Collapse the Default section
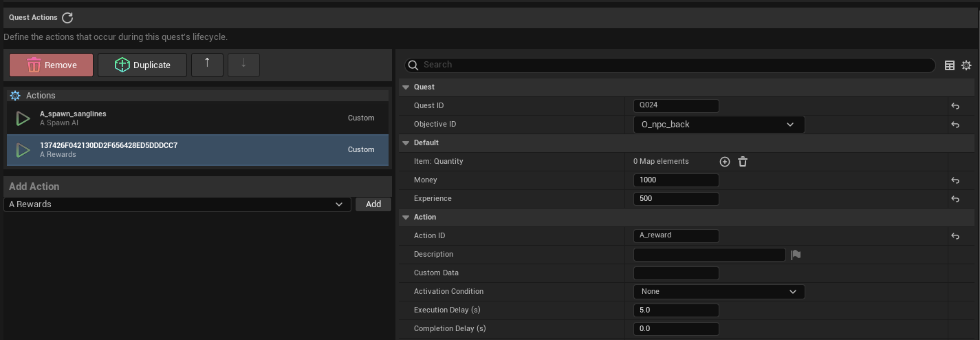This screenshot has width=980, height=340. (x=406, y=143)
